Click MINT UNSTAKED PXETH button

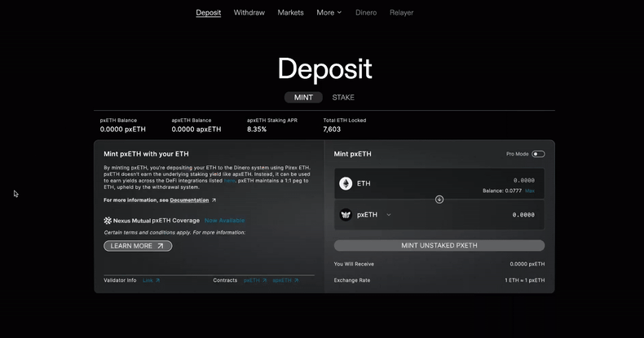439,245
